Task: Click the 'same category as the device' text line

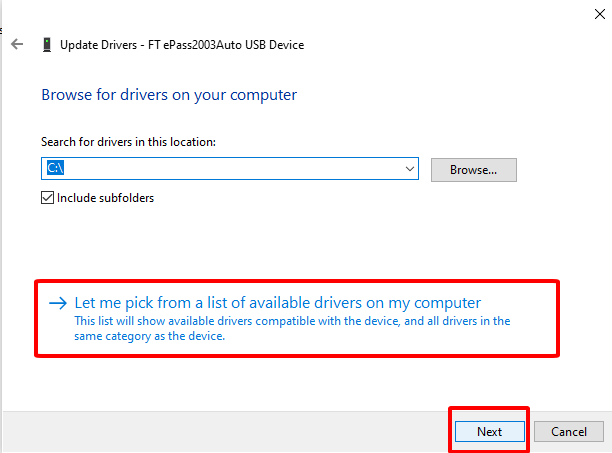Action: pyautogui.click(x=149, y=336)
